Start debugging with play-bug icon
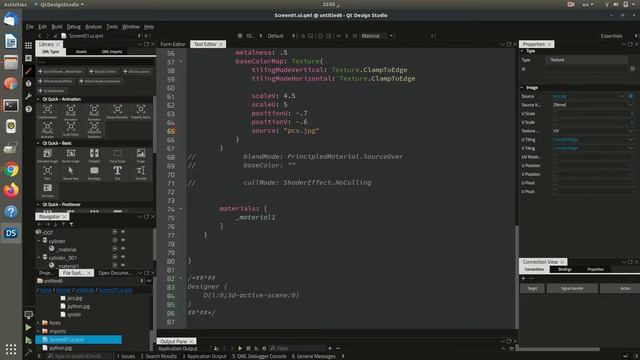640x360 pixels. click(28, 340)
